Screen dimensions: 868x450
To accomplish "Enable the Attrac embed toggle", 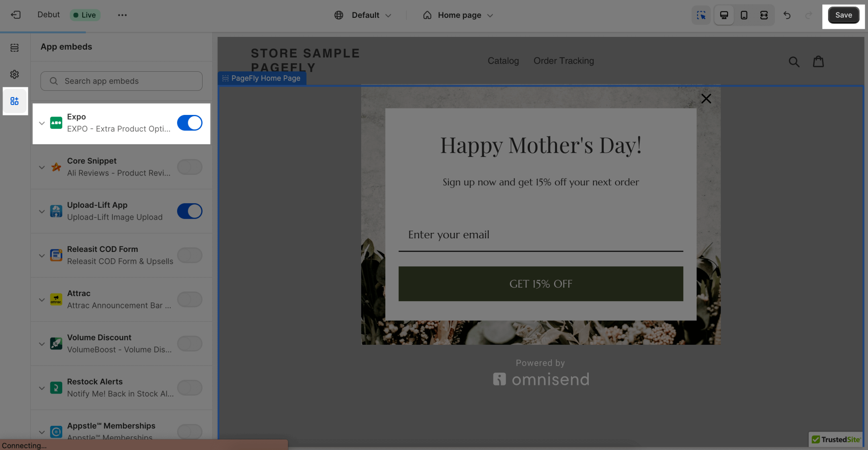I will point(189,299).
